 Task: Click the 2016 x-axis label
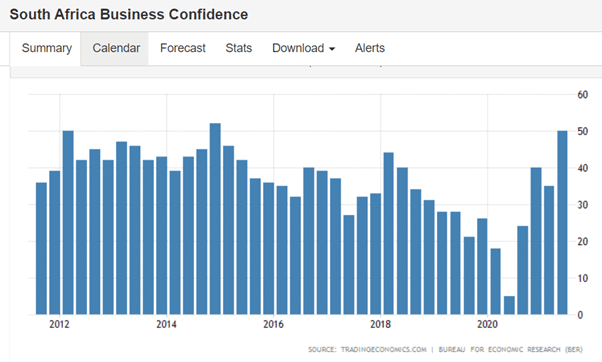coord(273,324)
